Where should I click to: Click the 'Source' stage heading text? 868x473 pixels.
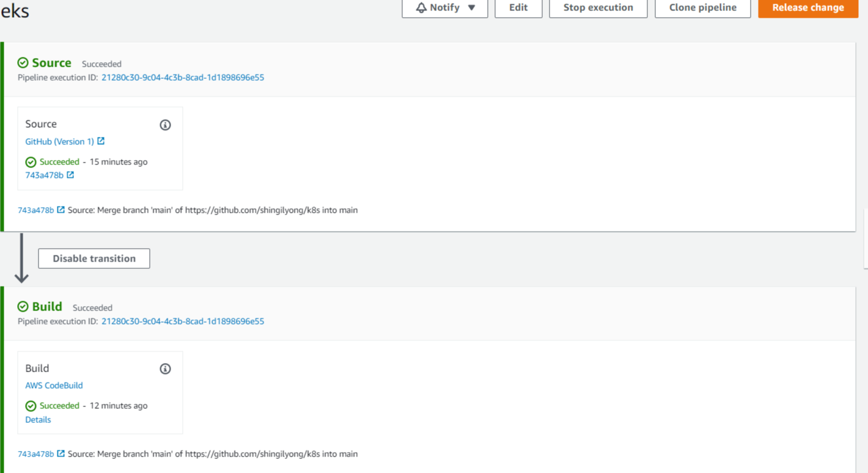pos(51,63)
